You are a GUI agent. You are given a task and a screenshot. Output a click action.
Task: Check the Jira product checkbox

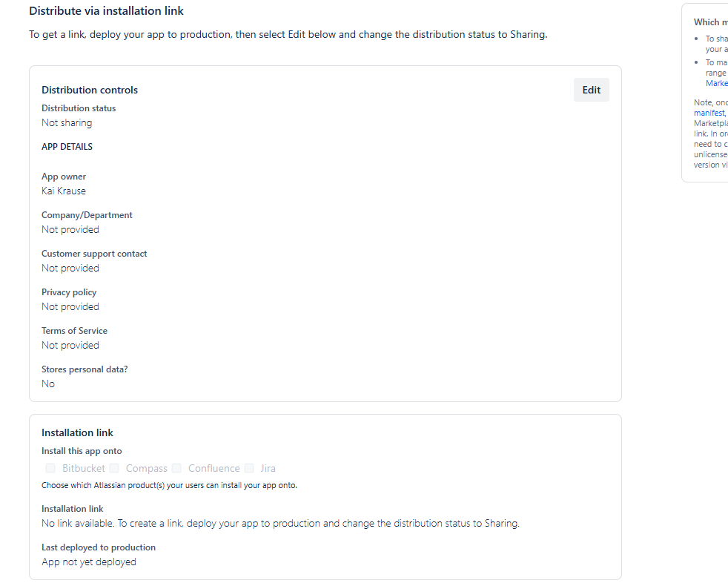[x=249, y=468]
